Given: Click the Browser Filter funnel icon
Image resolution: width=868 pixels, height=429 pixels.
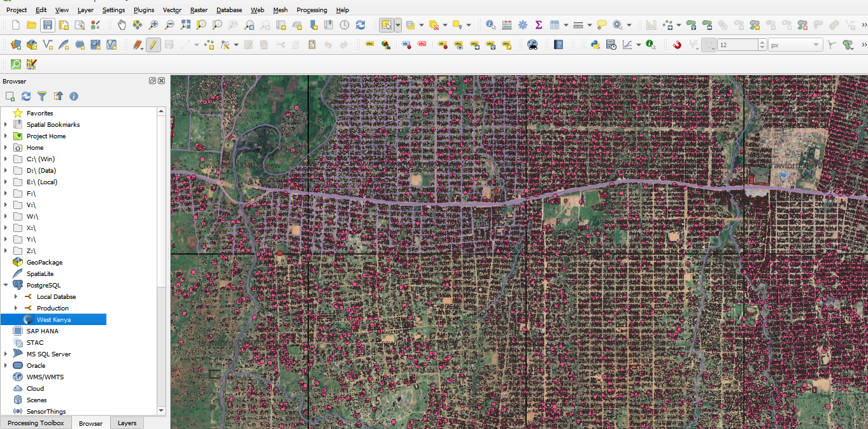Looking at the screenshot, I should tap(42, 96).
